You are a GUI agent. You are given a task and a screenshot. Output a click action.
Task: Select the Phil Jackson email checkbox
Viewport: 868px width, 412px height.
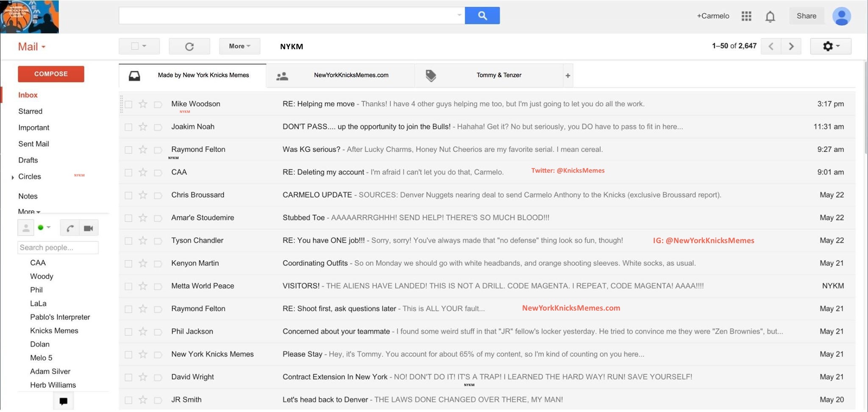pyautogui.click(x=128, y=332)
